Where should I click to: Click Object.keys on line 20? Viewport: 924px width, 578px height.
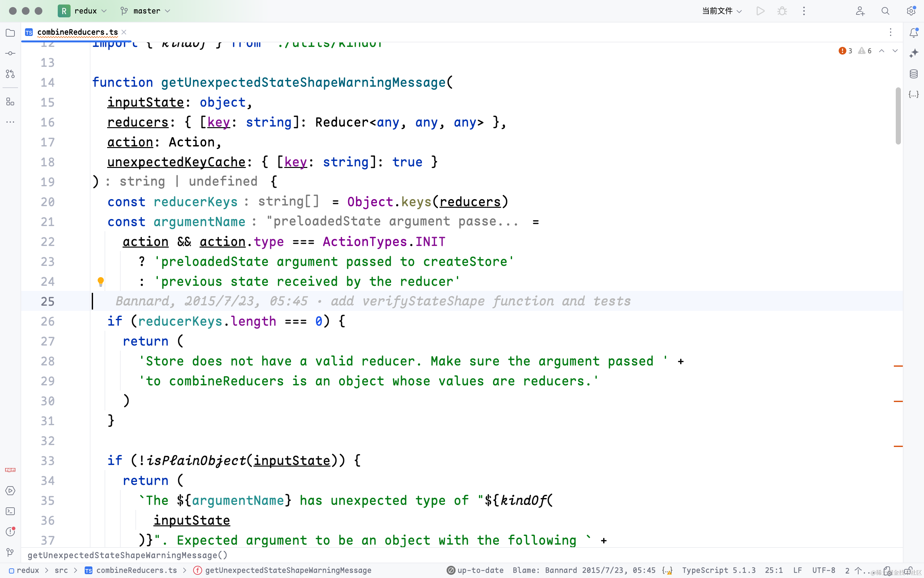coord(389,202)
